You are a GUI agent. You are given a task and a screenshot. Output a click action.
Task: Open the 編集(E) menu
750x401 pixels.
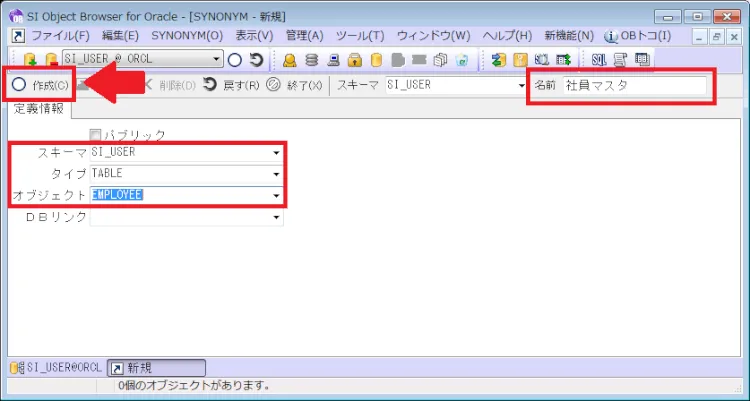[x=120, y=36]
